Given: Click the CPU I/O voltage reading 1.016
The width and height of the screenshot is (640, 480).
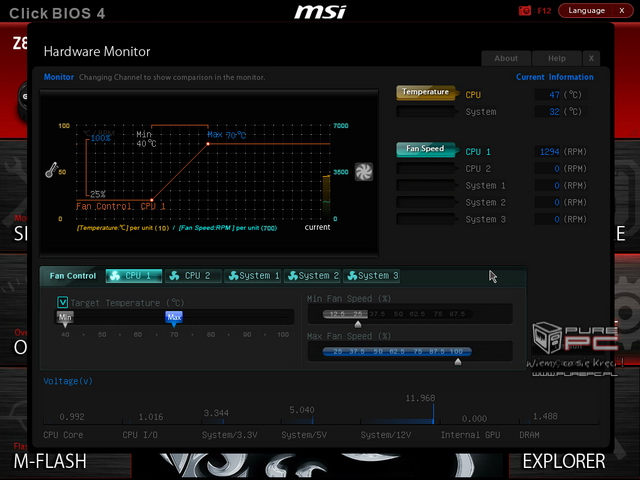Looking at the screenshot, I should tap(151, 417).
